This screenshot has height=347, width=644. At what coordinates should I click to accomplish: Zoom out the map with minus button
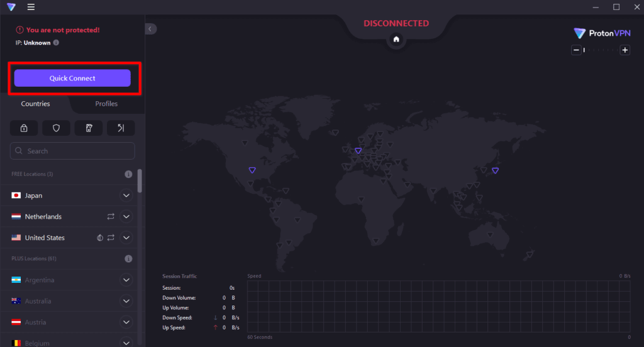(576, 50)
